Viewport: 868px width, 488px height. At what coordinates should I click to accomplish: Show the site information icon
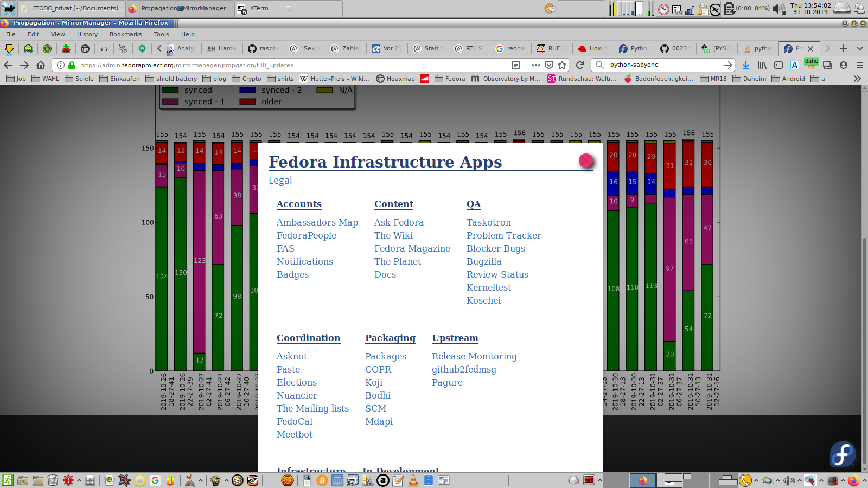(x=61, y=65)
